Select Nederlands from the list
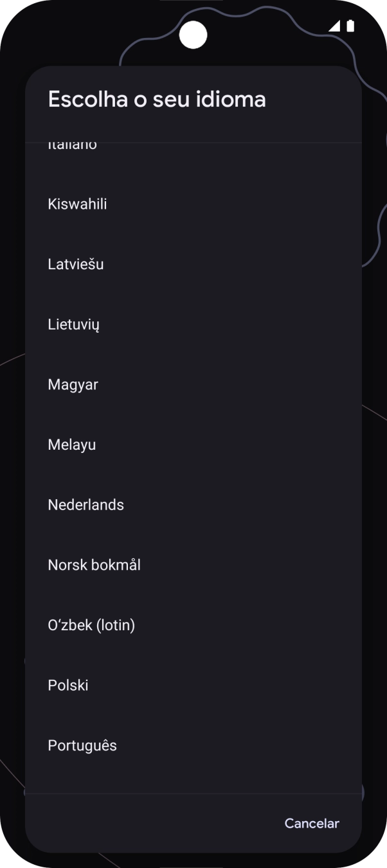The height and width of the screenshot is (868, 387). tap(193, 505)
